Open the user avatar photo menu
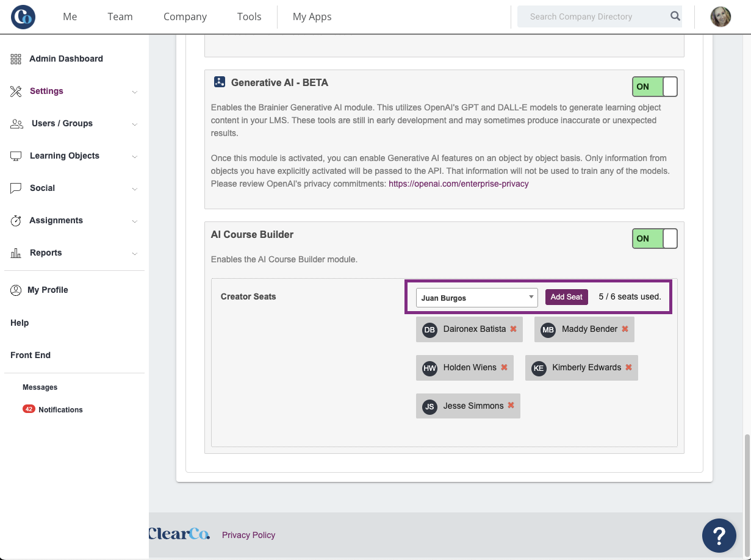751x560 pixels. pyautogui.click(x=720, y=16)
